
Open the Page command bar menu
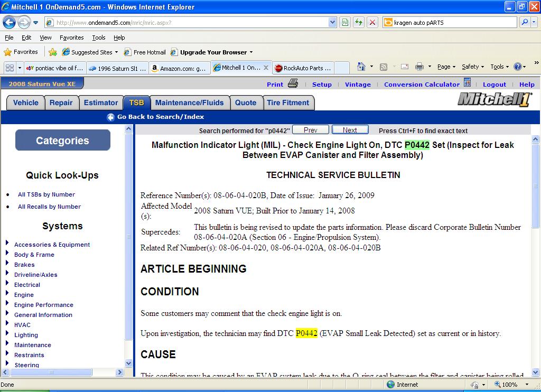pos(446,67)
